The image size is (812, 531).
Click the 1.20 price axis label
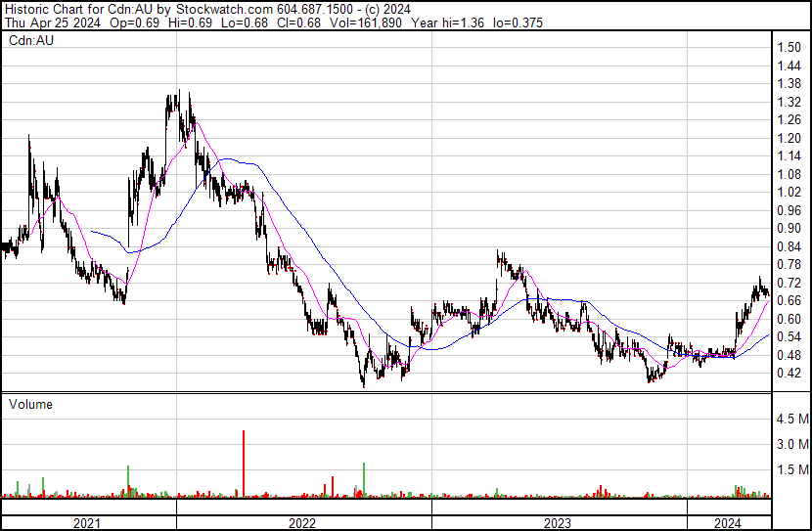[x=789, y=138]
